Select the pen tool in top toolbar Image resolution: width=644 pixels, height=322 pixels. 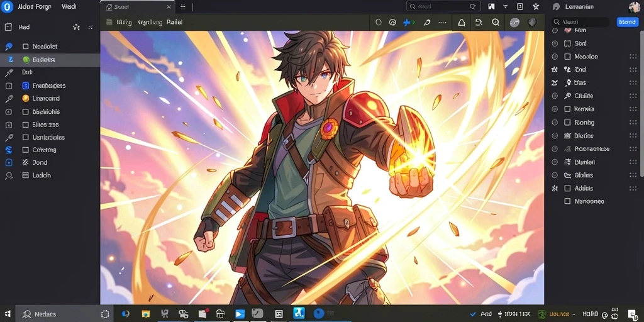click(x=427, y=22)
